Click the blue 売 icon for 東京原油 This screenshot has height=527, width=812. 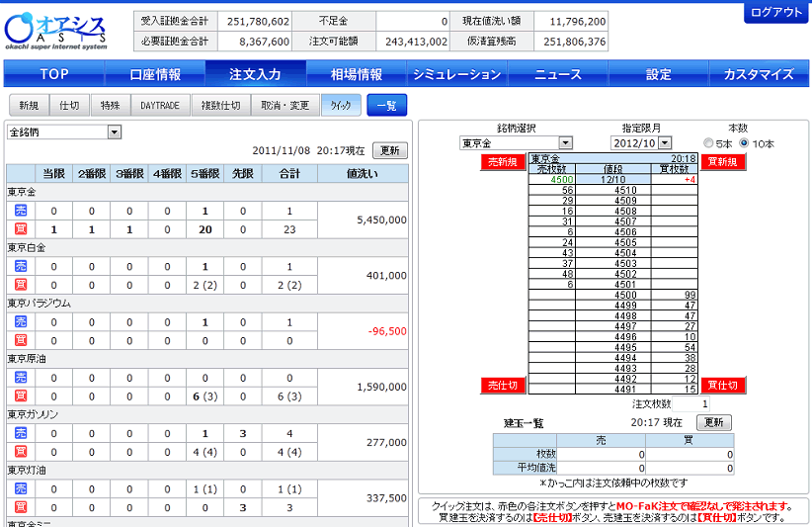[x=21, y=377]
